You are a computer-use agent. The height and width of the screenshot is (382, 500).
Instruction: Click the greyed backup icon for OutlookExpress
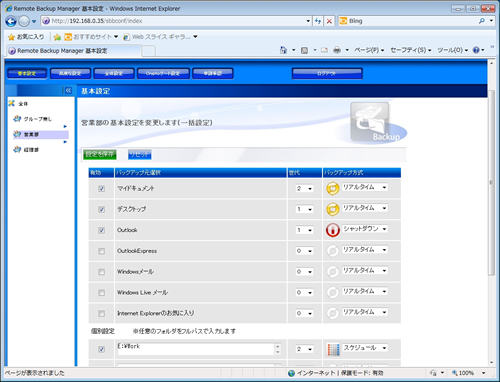click(332, 251)
